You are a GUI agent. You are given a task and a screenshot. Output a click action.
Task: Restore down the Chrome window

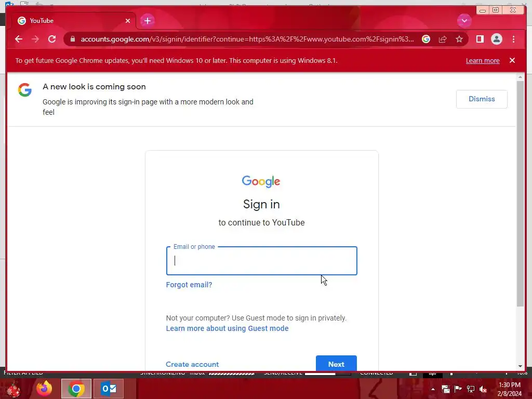click(495, 10)
